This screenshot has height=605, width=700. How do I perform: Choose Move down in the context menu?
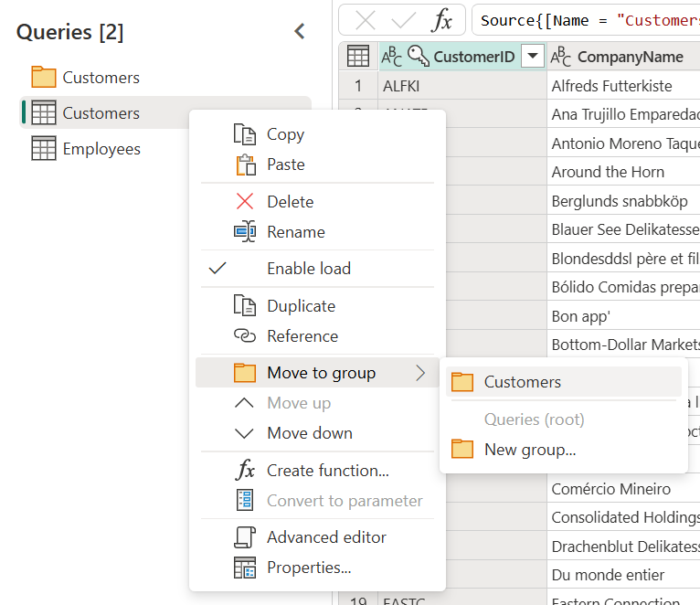pos(317,432)
